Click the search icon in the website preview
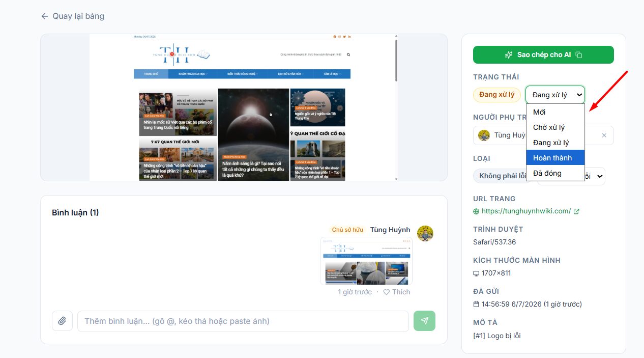Image resolution: width=644 pixels, height=358 pixels. tap(348, 54)
